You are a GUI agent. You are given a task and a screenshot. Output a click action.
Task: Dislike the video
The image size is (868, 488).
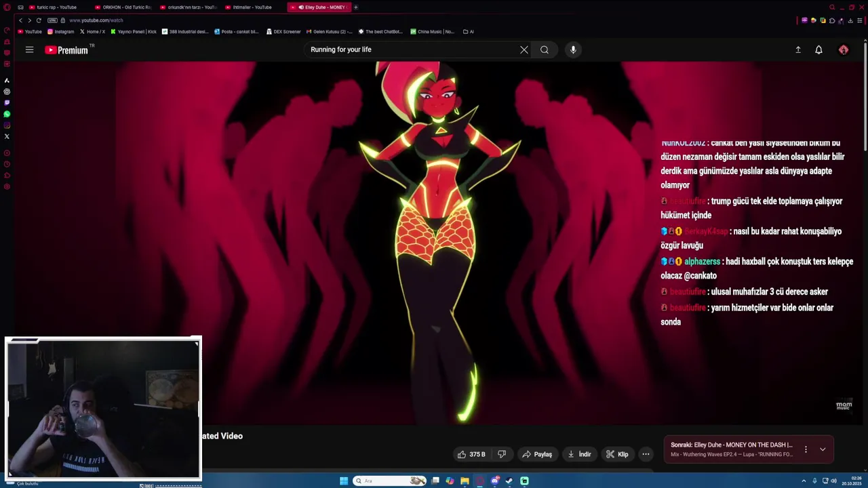502,454
